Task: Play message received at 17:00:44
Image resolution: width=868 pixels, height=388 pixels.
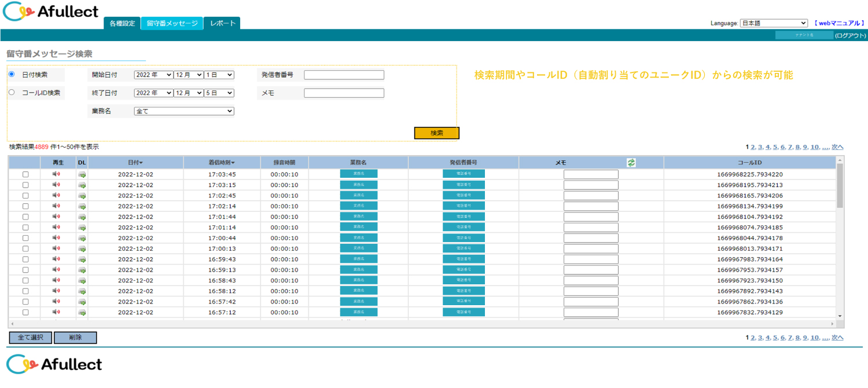Action: click(x=56, y=237)
